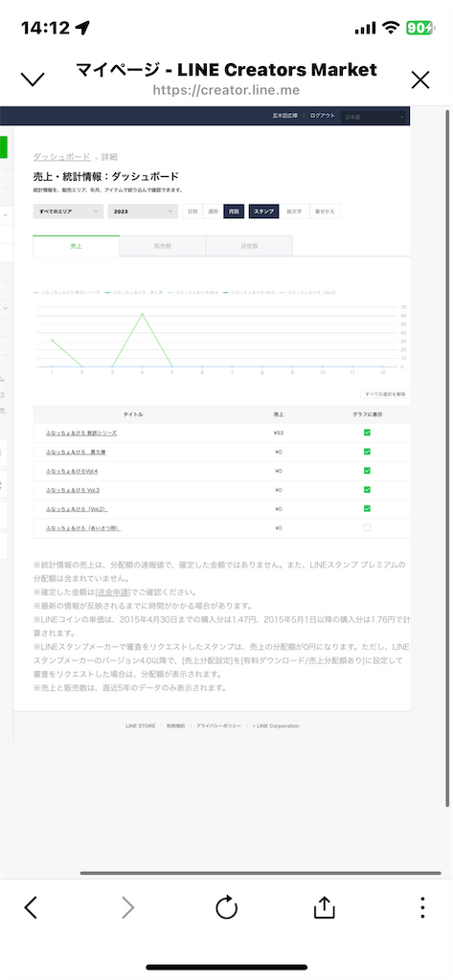Go back using the left arrow
This screenshot has width=453, height=980.
coord(31,907)
